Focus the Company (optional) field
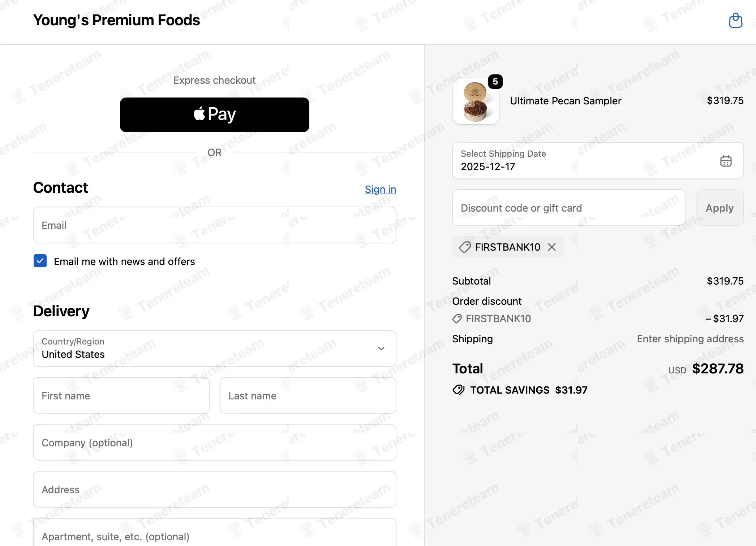Image resolution: width=756 pixels, height=546 pixels. 214,442
